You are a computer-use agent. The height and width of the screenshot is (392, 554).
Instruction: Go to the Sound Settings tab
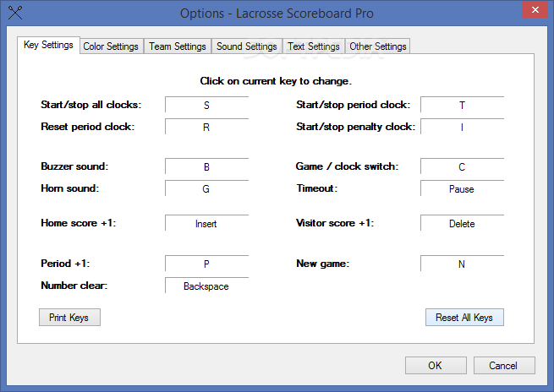[247, 46]
